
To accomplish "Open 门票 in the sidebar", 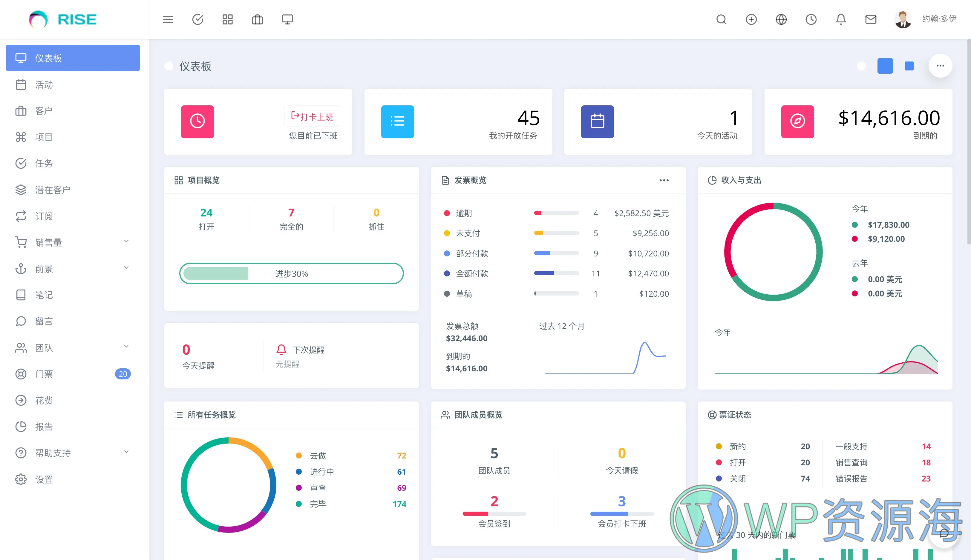I will point(73,374).
